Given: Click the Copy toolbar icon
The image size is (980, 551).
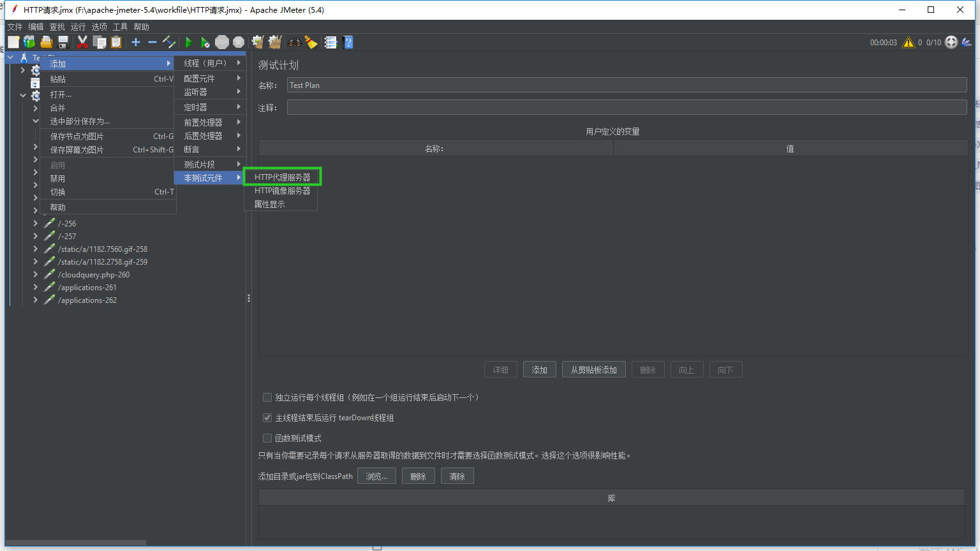Looking at the screenshot, I should (x=100, y=42).
